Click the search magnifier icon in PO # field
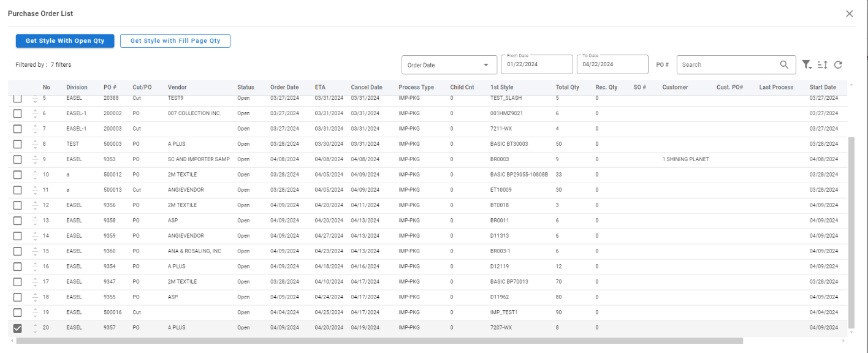The width and height of the screenshot is (868, 353). click(783, 64)
